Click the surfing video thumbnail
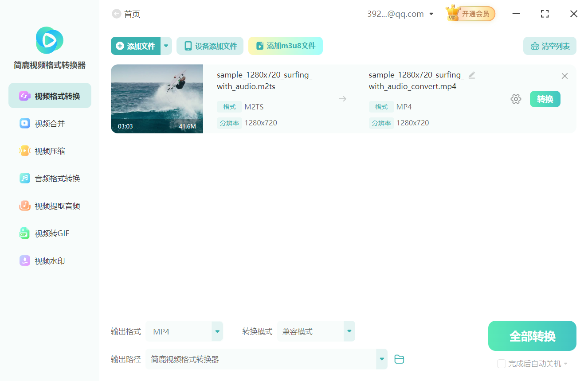588x381 pixels. [x=157, y=99]
